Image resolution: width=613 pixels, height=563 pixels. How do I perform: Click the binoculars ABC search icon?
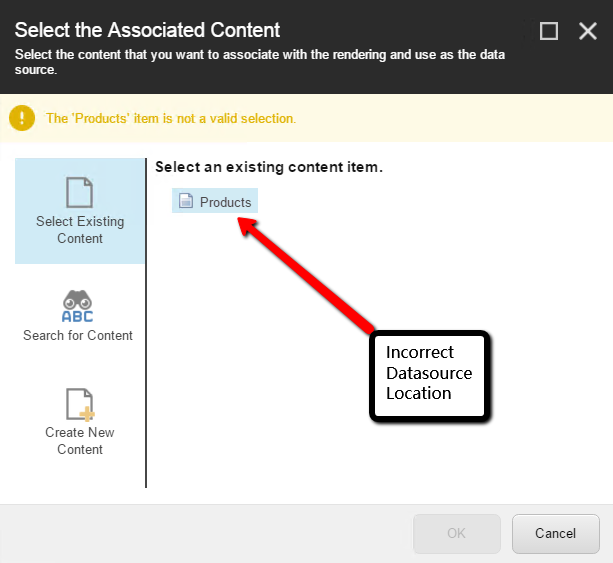coord(77,306)
